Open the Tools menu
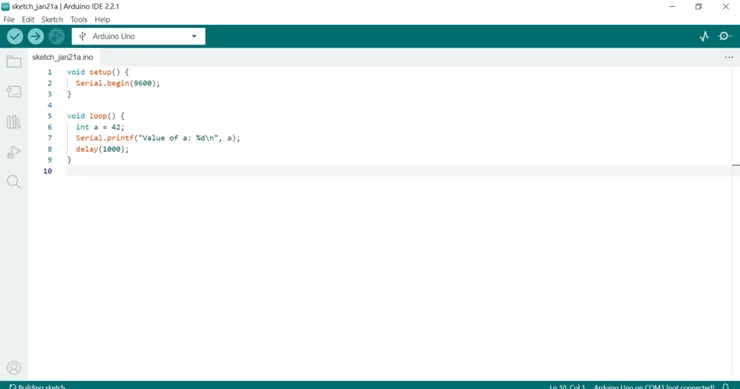Screen dimensions: 740x389 coord(79,19)
